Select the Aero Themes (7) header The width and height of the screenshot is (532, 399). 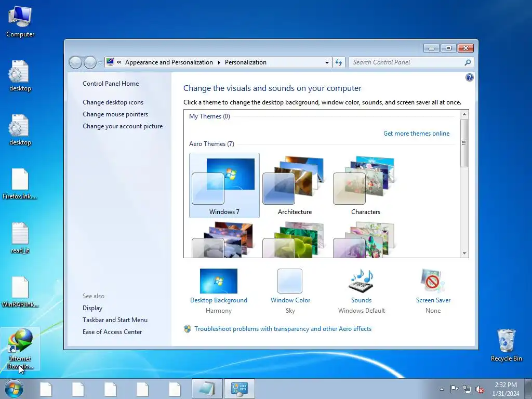[x=211, y=144]
